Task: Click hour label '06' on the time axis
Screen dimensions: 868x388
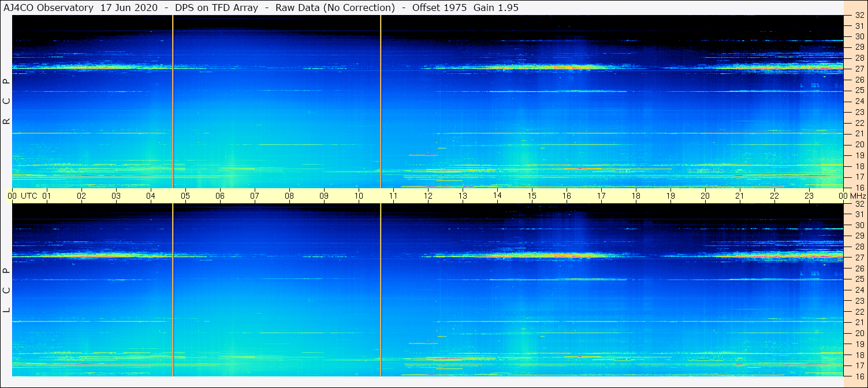Action: (220, 196)
